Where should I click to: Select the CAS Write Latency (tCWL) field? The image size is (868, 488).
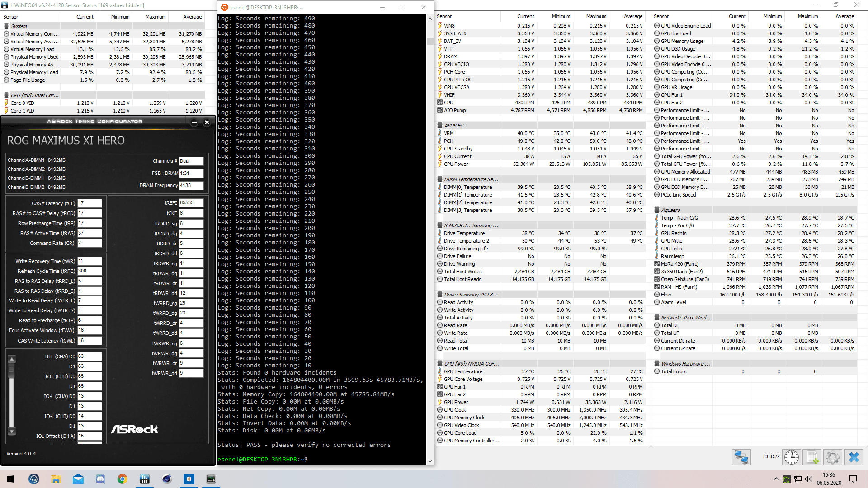(x=90, y=341)
